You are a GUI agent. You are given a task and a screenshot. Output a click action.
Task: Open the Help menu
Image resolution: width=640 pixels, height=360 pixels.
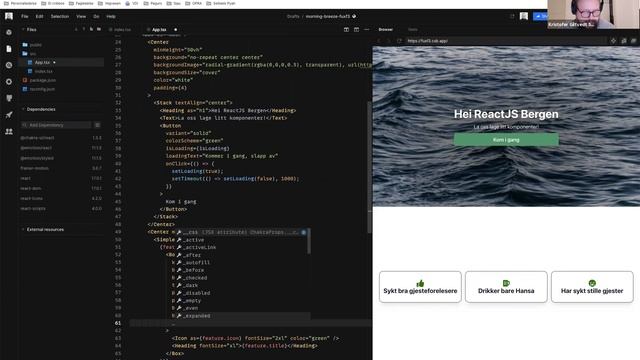[x=111, y=16]
